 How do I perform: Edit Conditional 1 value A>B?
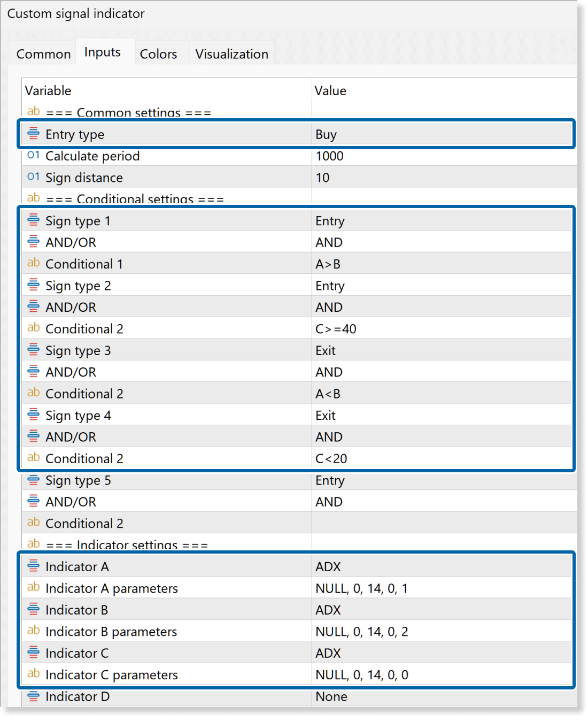(328, 264)
